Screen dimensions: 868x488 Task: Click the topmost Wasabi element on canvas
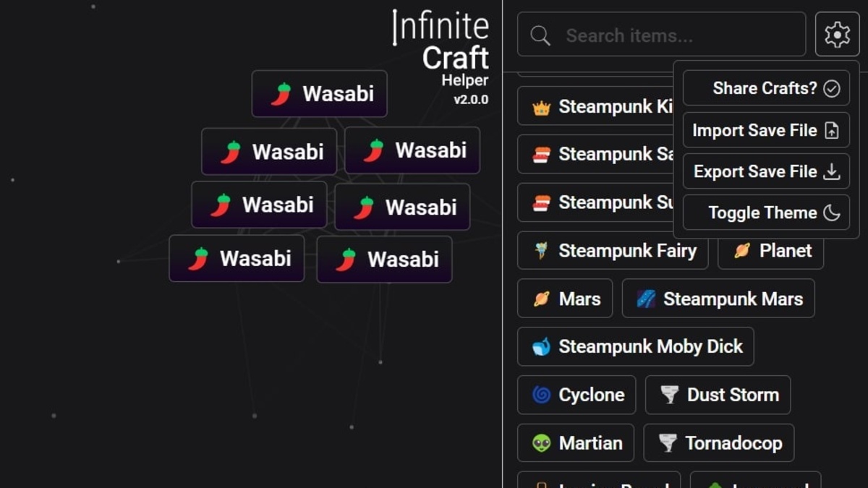[x=319, y=94]
